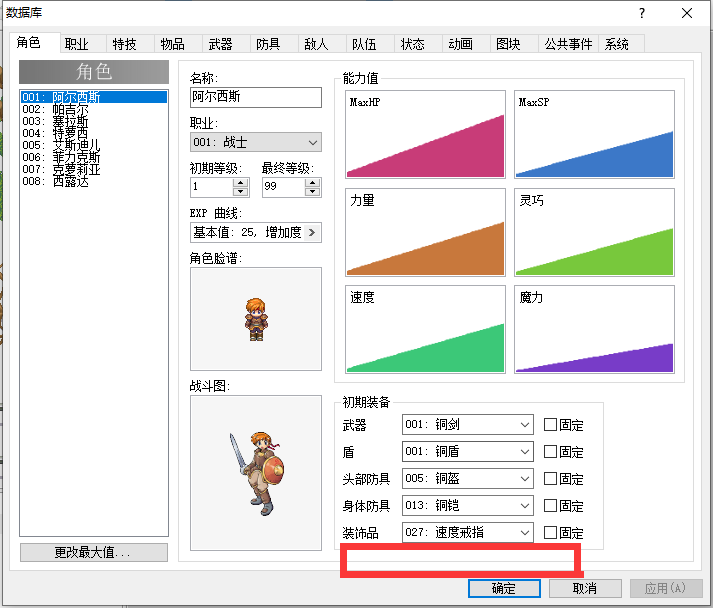This screenshot has height=608, width=713.
Task: Open the MaxHP parameter curve
Action: [425, 134]
